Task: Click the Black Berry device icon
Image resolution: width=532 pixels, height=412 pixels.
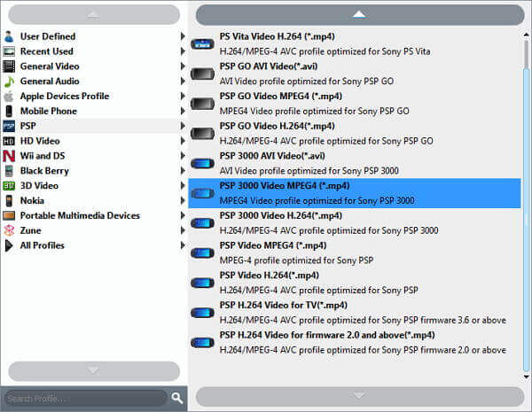Action: coord(9,171)
